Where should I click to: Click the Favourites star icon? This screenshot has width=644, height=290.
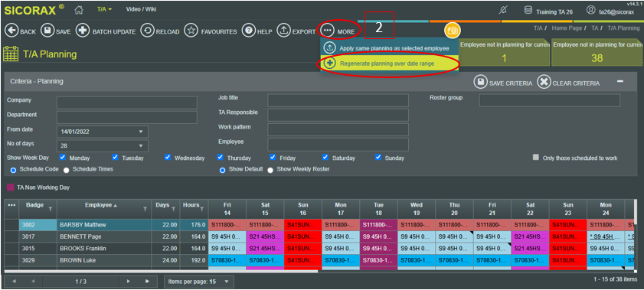191,31
